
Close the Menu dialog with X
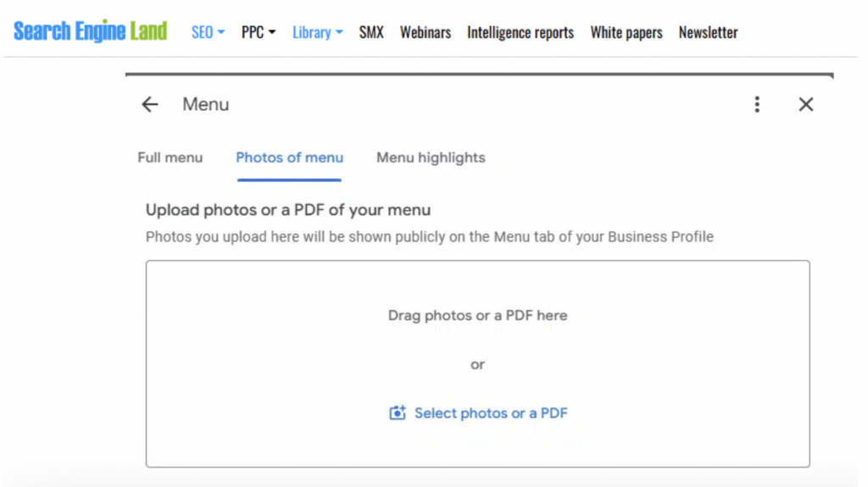coord(806,104)
